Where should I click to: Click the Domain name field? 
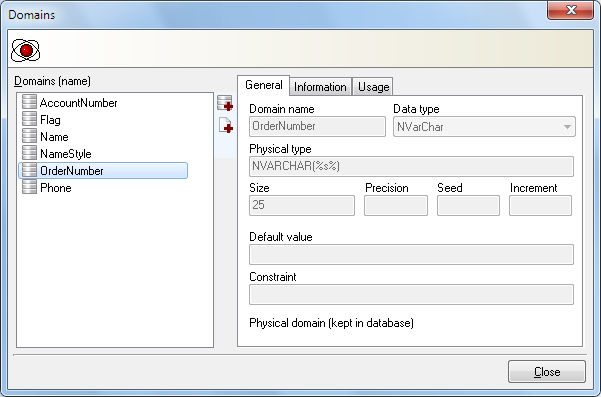tap(317, 126)
